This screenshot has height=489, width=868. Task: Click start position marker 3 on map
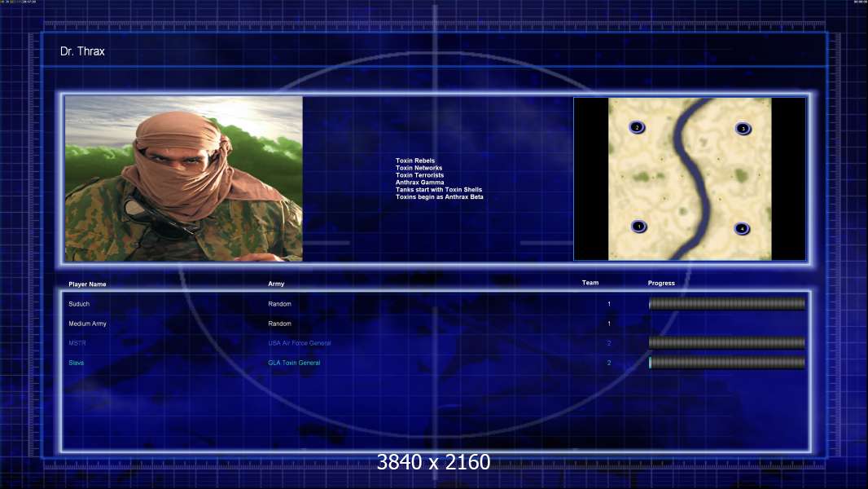click(x=743, y=129)
